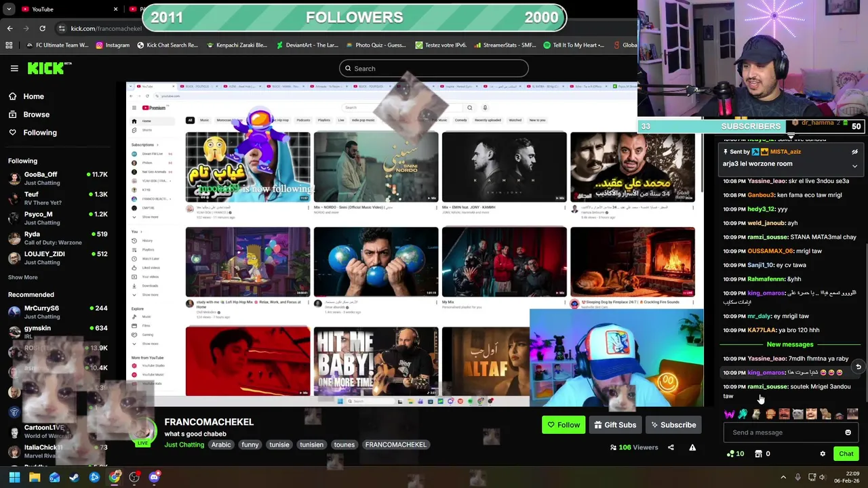
Task: Open the Photo Quiz bookmark
Action: click(x=375, y=45)
